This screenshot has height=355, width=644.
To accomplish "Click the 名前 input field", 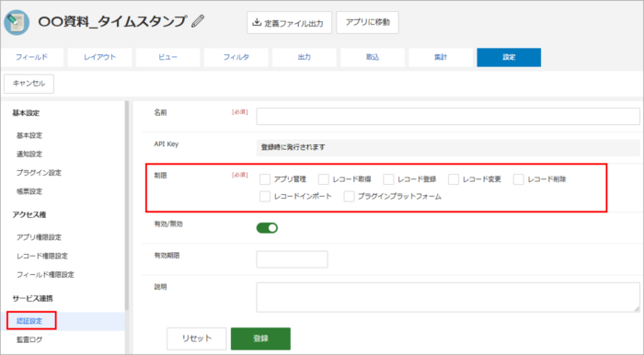I will click(448, 117).
